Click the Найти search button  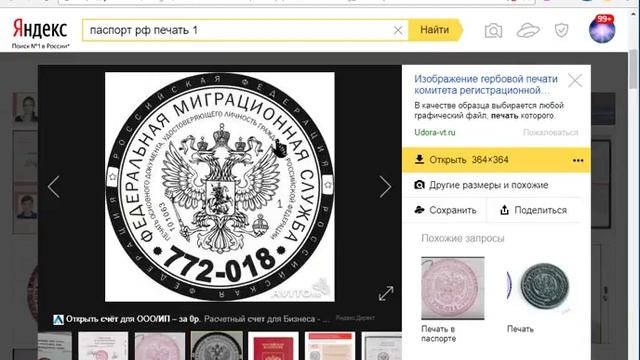click(x=435, y=30)
